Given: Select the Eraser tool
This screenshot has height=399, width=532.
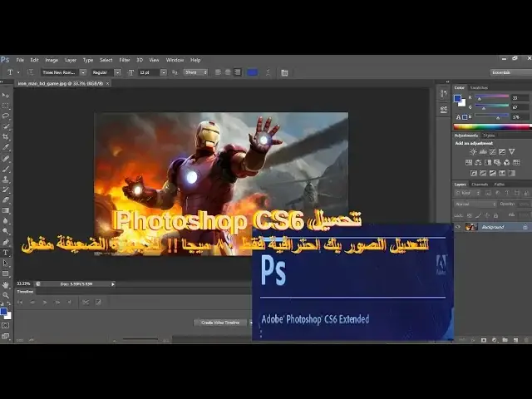Looking at the screenshot, I should 6,200.
